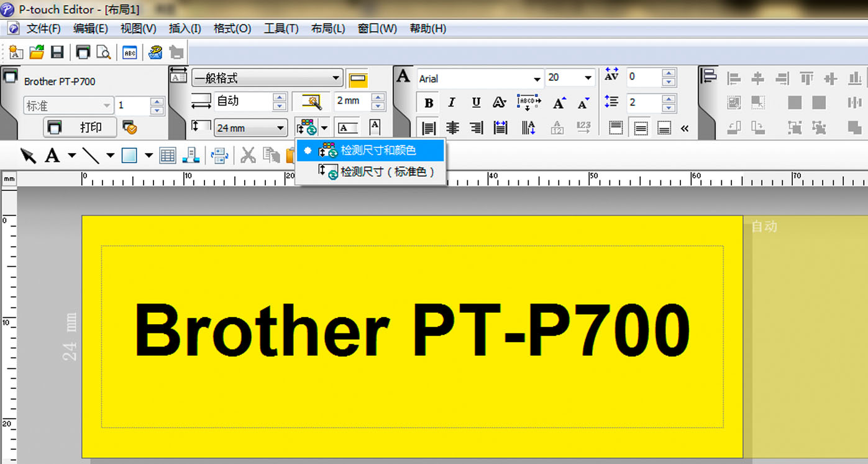Set horizontal label orientation icon

pos(348,128)
